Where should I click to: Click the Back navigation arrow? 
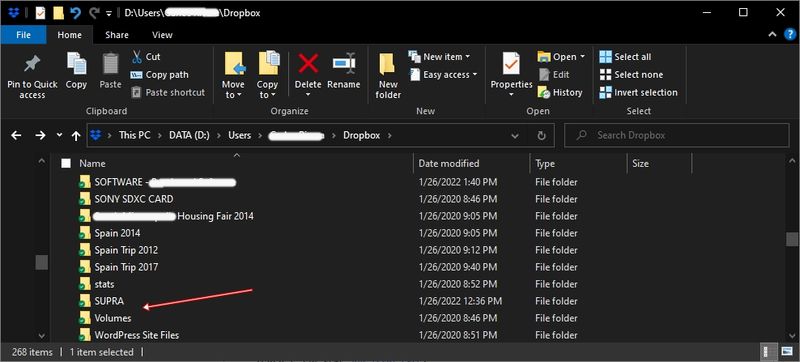coord(16,136)
